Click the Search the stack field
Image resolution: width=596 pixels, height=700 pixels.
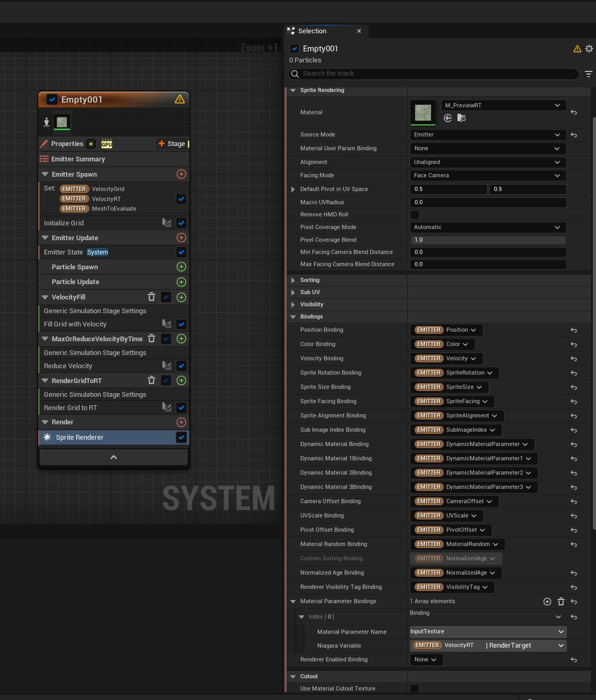[x=434, y=74]
